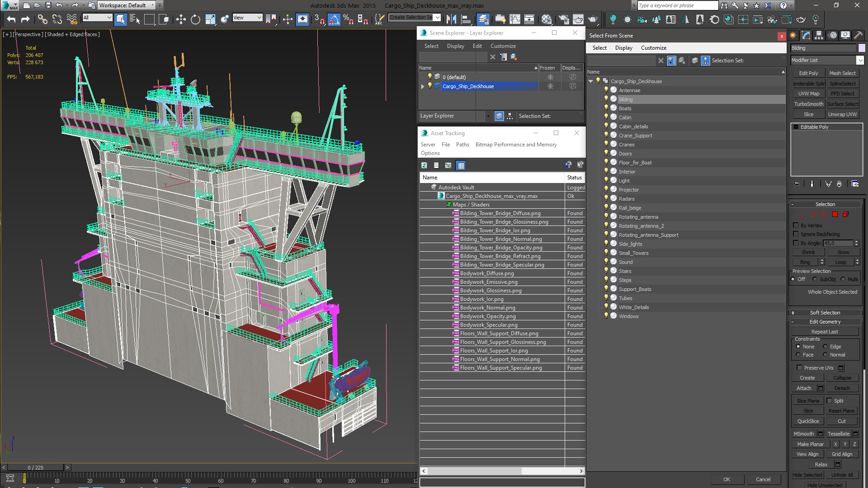Toggle Percent Snap icon
Viewport: 868px width, 488px height.
click(348, 19)
